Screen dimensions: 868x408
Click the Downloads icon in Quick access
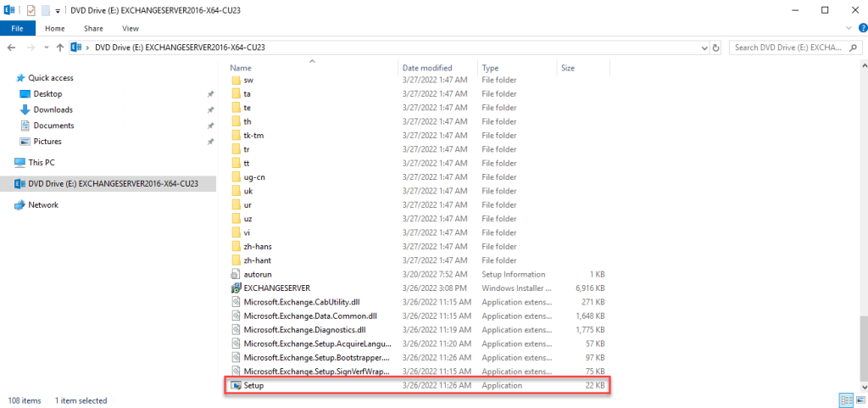[25, 109]
